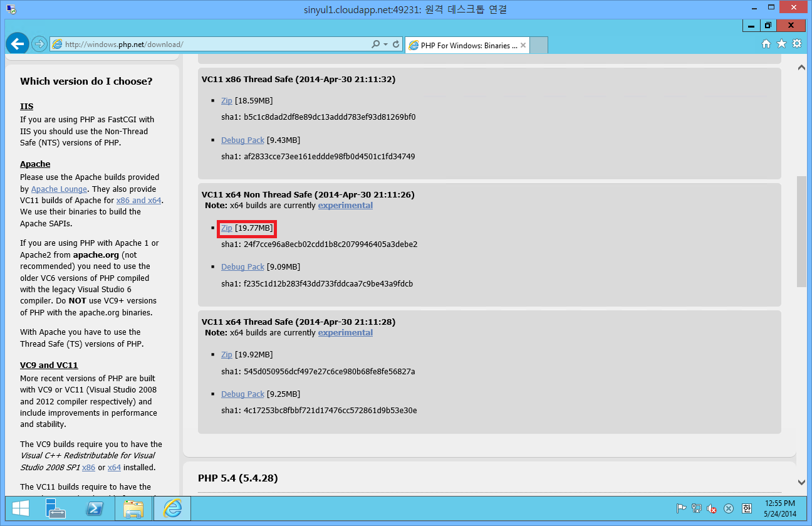812x526 pixels.
Task: Open the Apache Lounge link
Action: coord(59,189)
